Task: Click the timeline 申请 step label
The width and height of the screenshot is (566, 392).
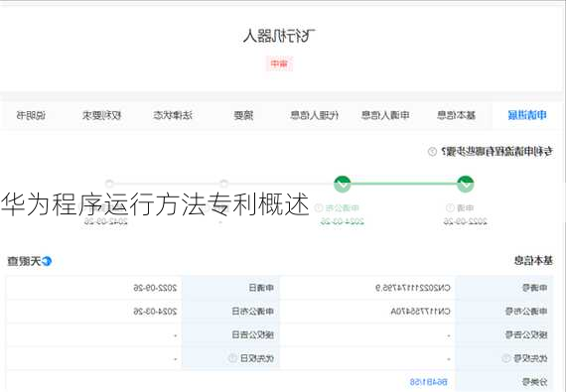Action: [466, 208]
